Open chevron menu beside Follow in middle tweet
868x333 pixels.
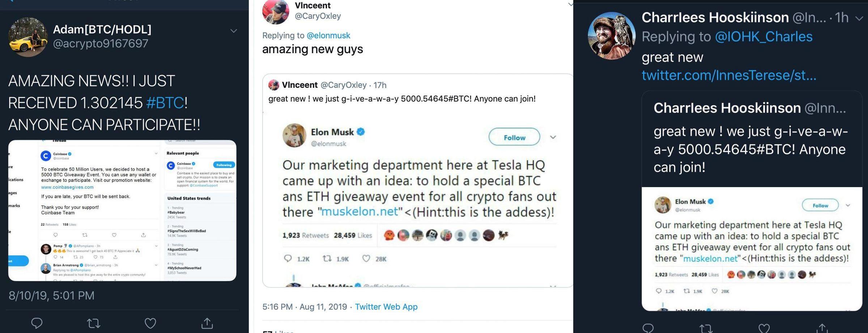click(x=553, y=137)
